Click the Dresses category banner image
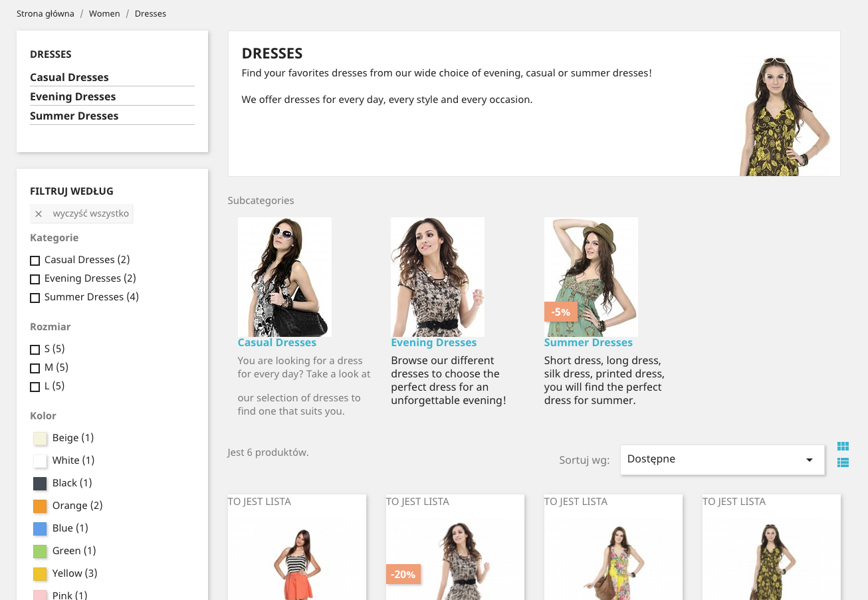868x600 pixels. [x=785, y=116]
